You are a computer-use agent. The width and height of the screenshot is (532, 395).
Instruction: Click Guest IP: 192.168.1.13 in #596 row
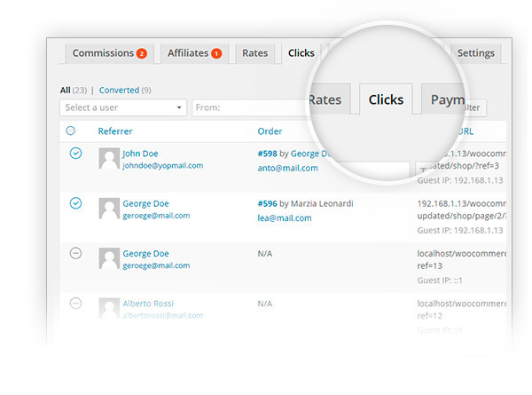460,230
